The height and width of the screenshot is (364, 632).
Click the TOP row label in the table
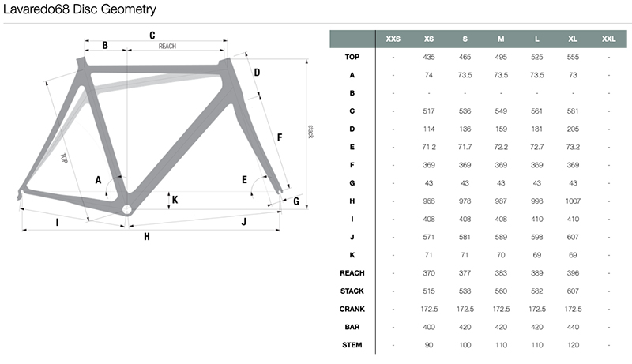[352, 57]
